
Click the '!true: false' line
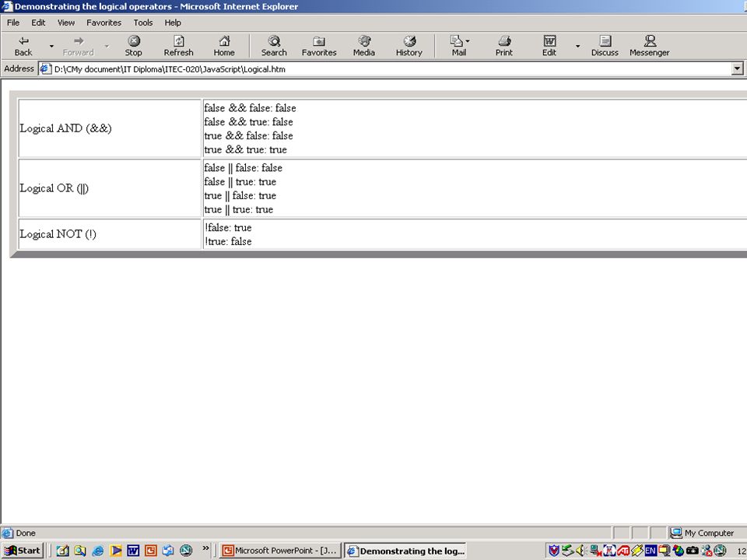tap(228, 241)
